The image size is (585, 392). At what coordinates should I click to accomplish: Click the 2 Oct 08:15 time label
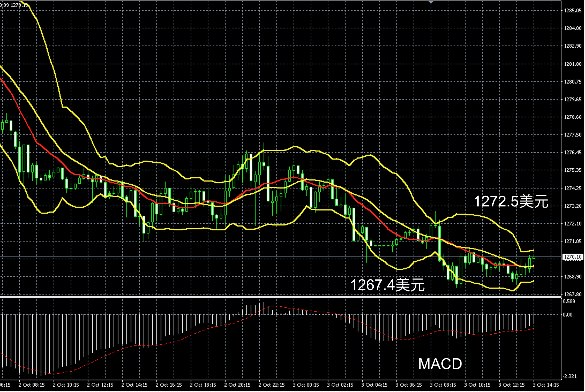point(32,385)
